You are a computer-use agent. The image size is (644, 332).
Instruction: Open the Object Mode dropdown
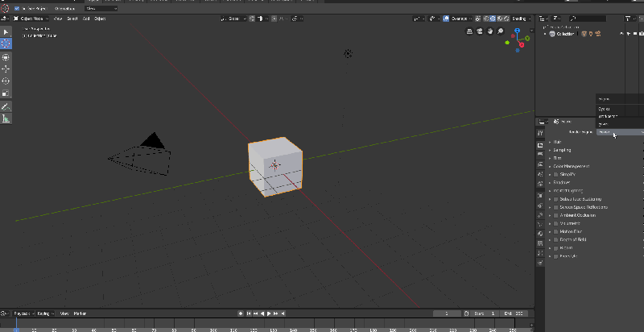pos(31,19)
